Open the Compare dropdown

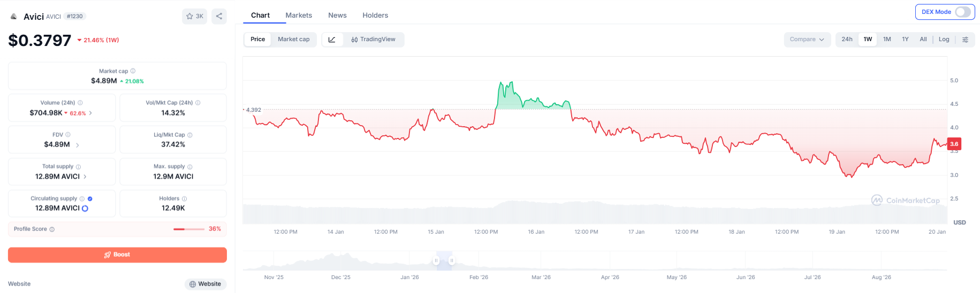[807, 40]
